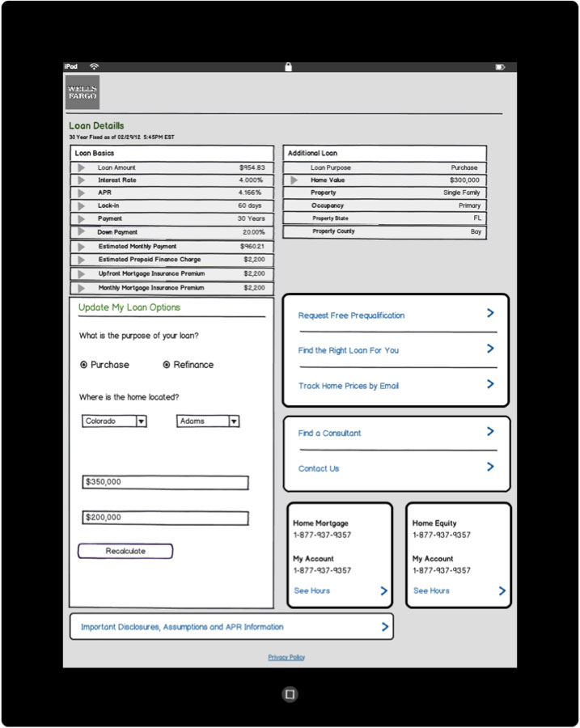The height and width of the screenshot is (728, 580).
Task: Open the Privacy Policy link
Action: point(286,658)
